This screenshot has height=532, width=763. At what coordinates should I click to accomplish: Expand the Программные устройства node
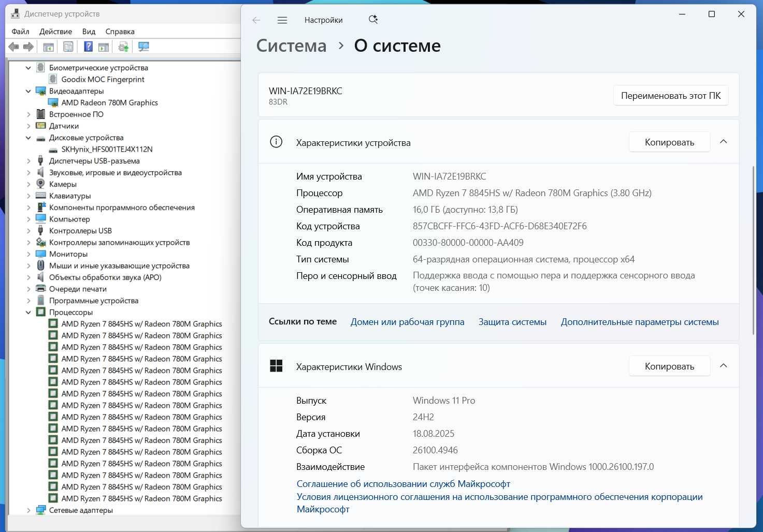click(x=28, y=301)
